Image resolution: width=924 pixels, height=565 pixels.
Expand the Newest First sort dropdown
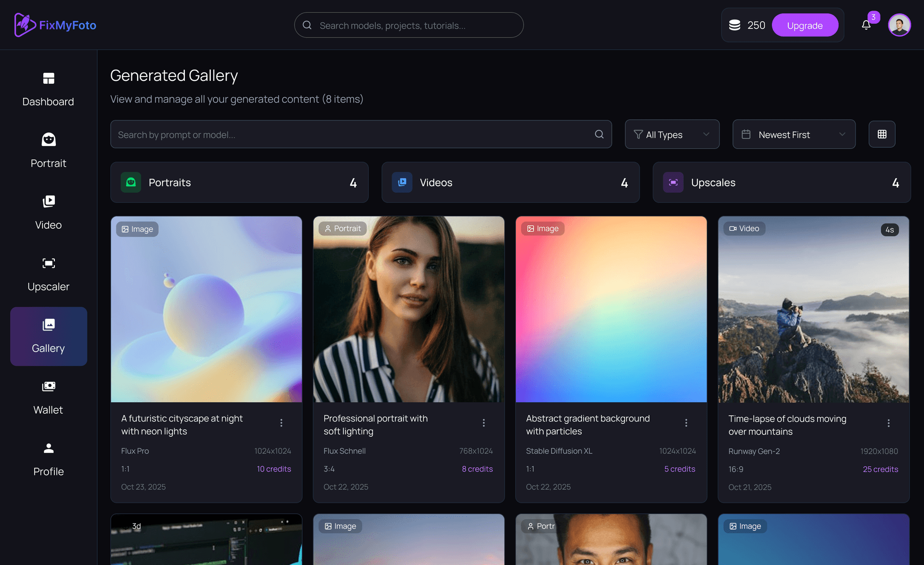794,134
